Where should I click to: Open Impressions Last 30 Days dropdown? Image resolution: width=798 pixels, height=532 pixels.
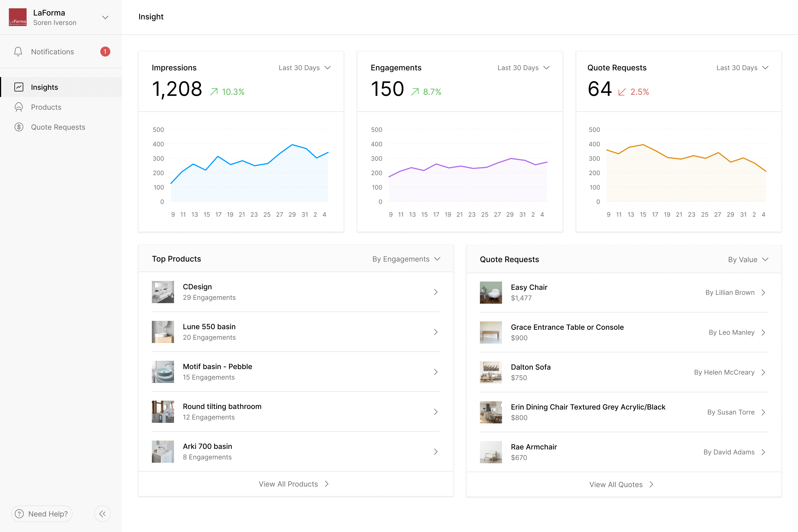pos(304,68)
